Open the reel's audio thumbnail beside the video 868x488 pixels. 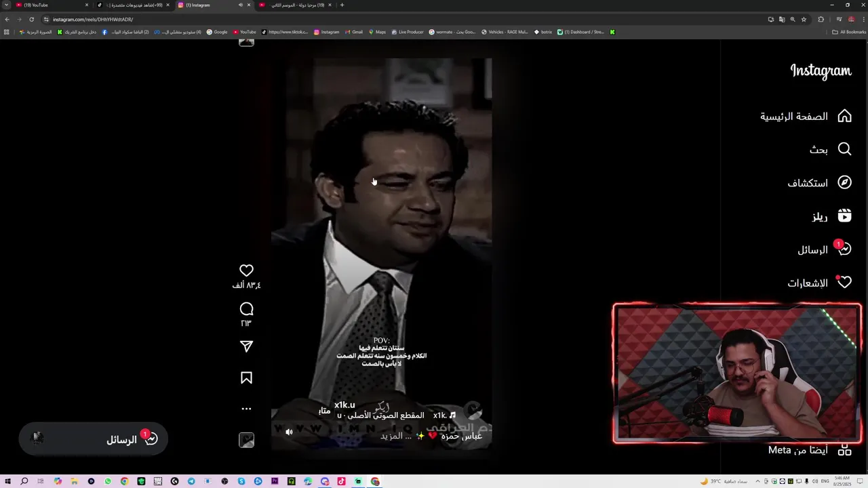pos(246,440)
